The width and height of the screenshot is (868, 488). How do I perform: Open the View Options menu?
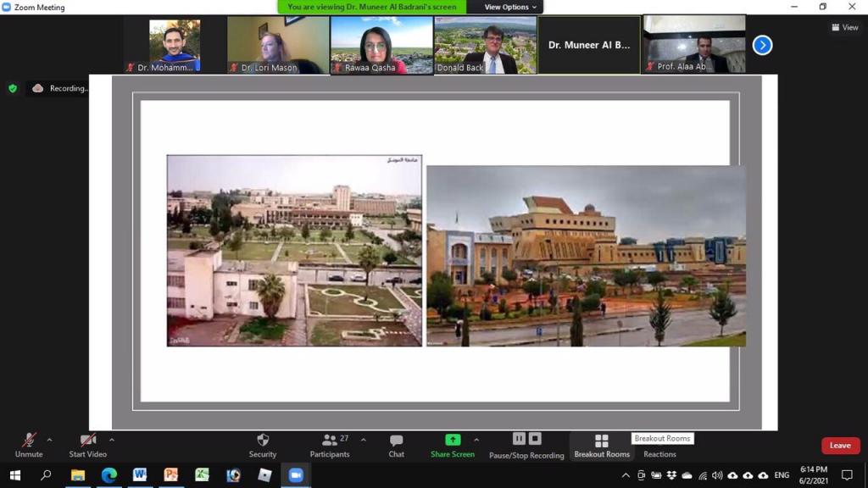pyautogui.click(x=510, y=7)
